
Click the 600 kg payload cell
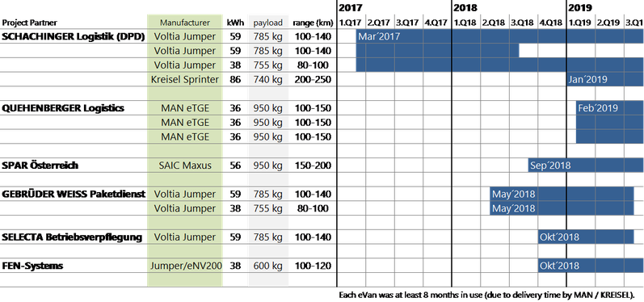click(267, 266)
